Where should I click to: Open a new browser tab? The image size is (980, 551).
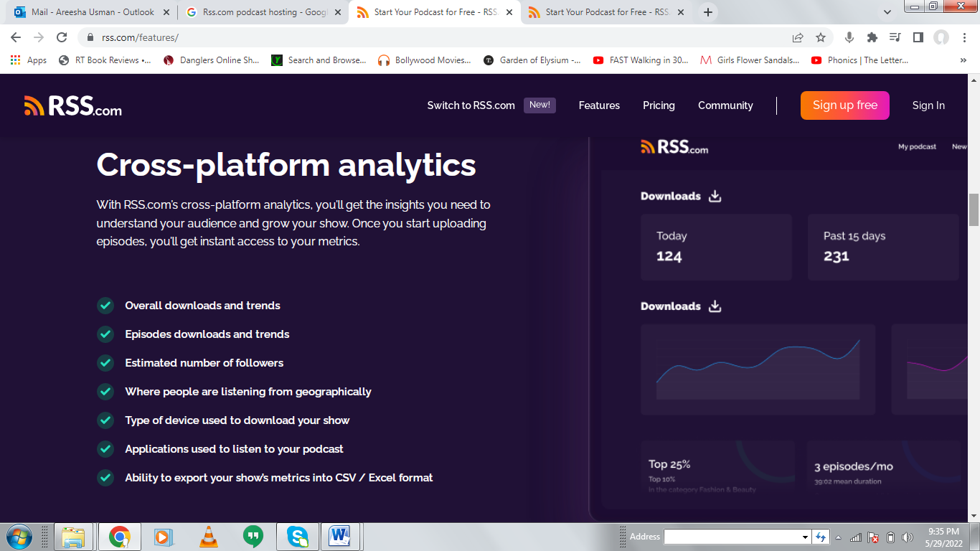click(707, 12)
